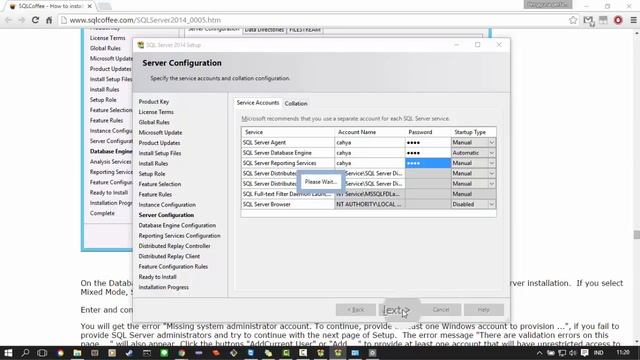Click Back button in setup wizard
The image size is (640, 360).
(x=356, y=310)
